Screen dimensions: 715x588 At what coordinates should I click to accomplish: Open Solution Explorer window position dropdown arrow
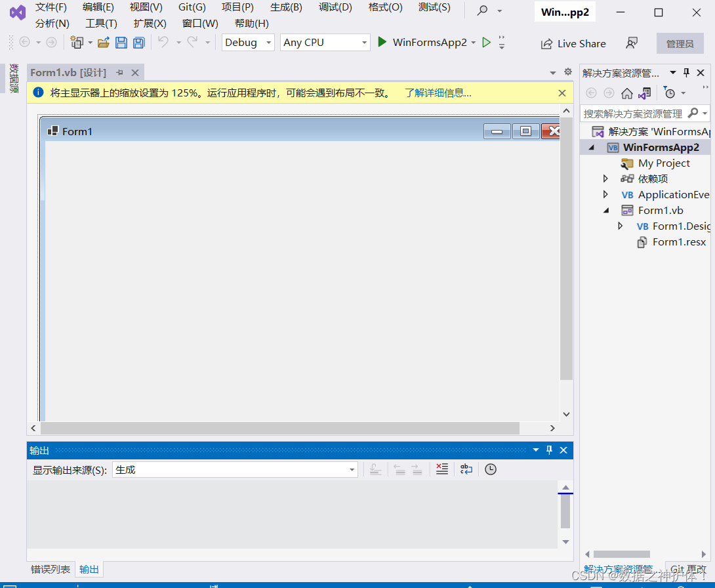(x=672, y=73)
